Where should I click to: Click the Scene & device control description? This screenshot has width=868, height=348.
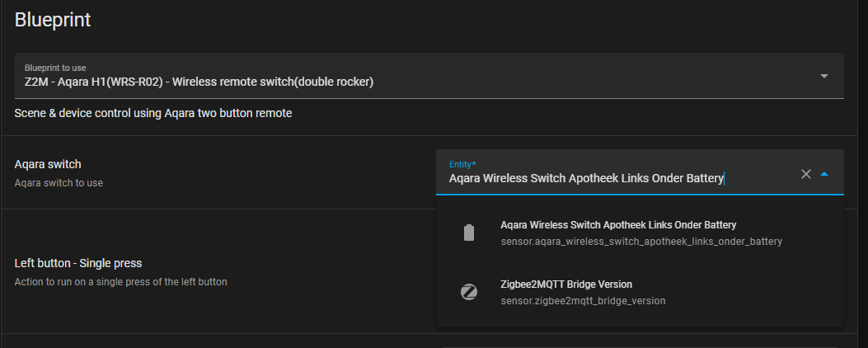[152, 114]
